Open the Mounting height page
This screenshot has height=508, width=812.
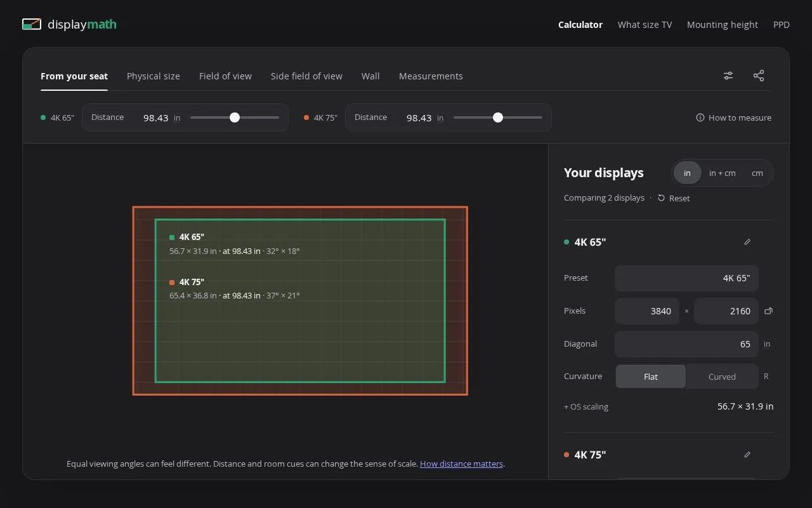[x=723, y=25]
